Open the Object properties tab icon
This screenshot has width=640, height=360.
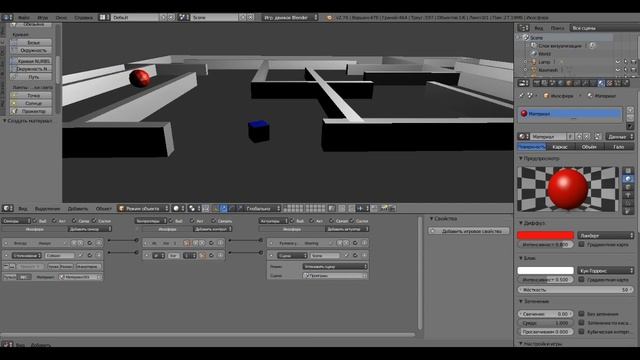coord(569,83)
